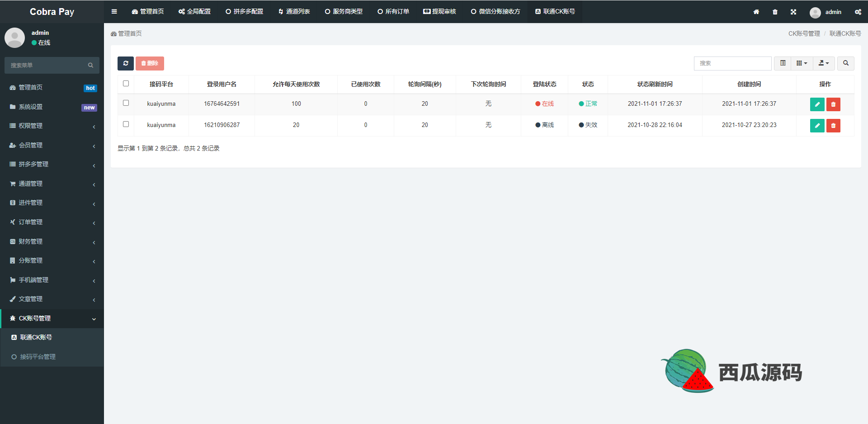868x424 pixels.
Task: Click the 离线 login status in second row
Action: pos(544,125)
